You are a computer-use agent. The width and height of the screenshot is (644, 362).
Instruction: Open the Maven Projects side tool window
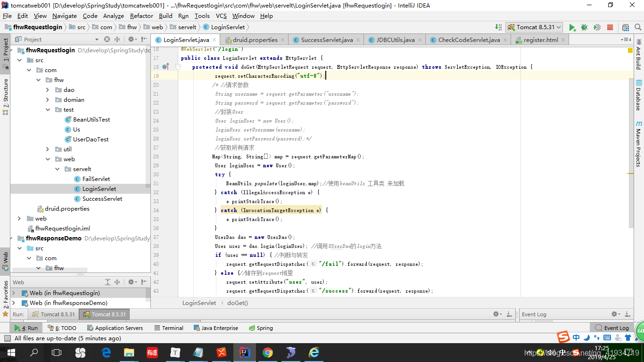[x=638, y=144]
